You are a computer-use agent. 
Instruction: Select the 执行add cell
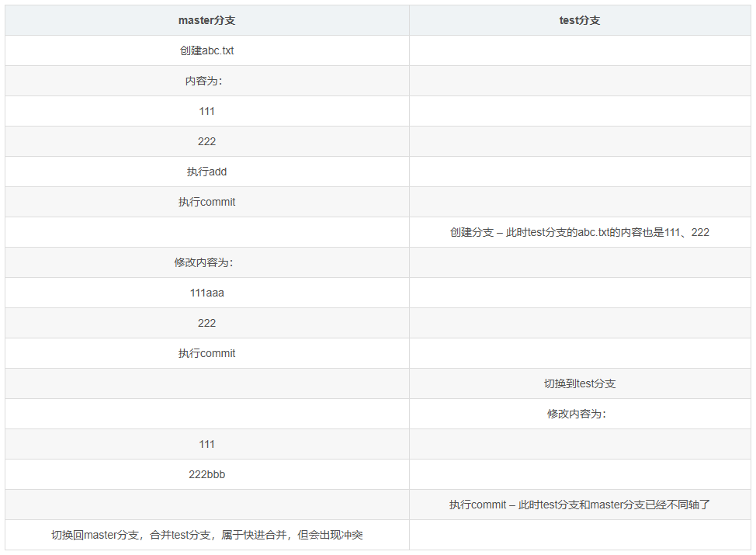[x=206, y=172]
